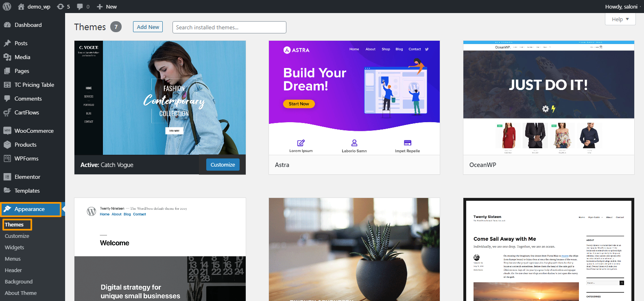Click the CartFlows icon in sidebar
Image resolution: width=644 pixels, height=301 pixels.
[x=7, y=112]
